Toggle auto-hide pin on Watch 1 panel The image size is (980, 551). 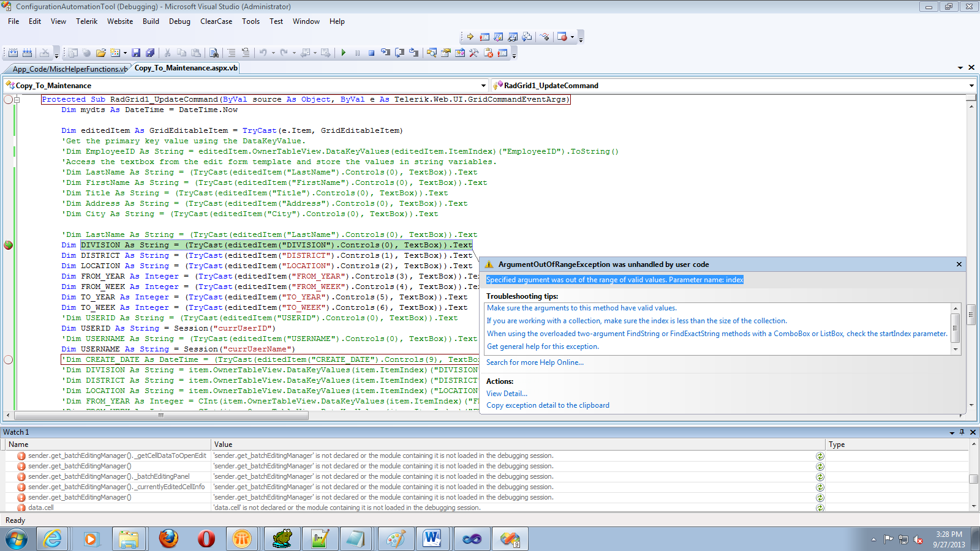tap(962, 432)
